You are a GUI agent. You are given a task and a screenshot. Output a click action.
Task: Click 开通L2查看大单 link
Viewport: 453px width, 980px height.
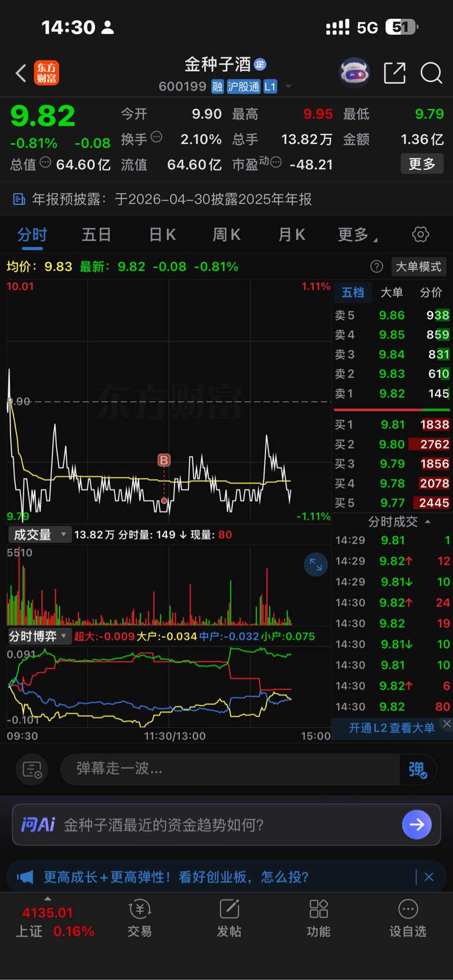click(x=392, y=728)
